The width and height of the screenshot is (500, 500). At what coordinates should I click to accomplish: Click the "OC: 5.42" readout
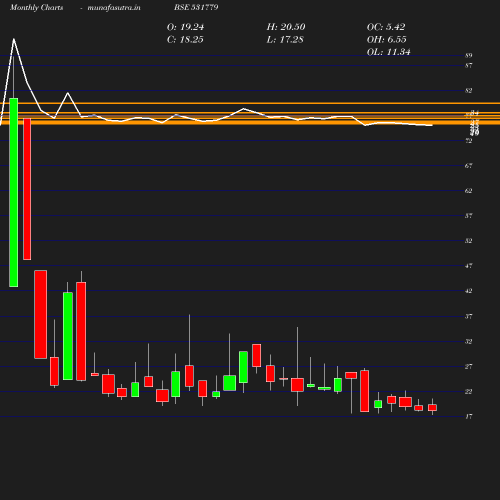pos(386,27)
